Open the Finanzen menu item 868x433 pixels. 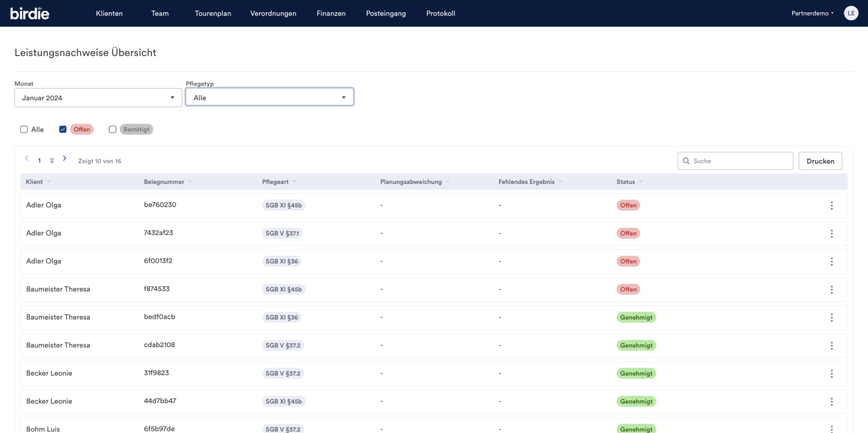(x=331, y=13)
